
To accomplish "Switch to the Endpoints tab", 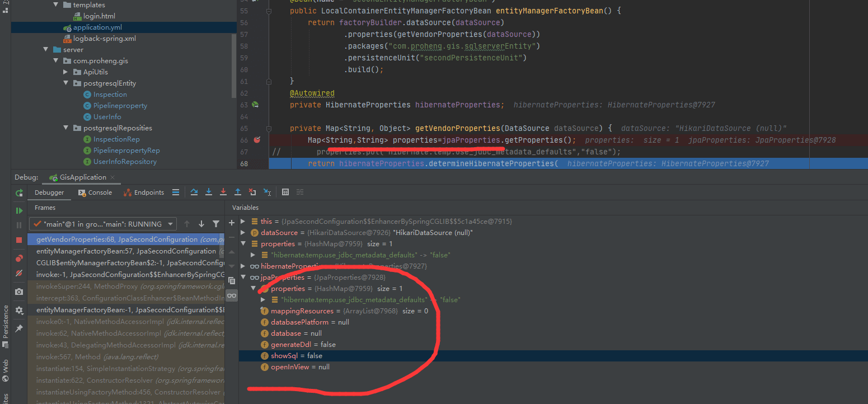I will coord(144,192).
